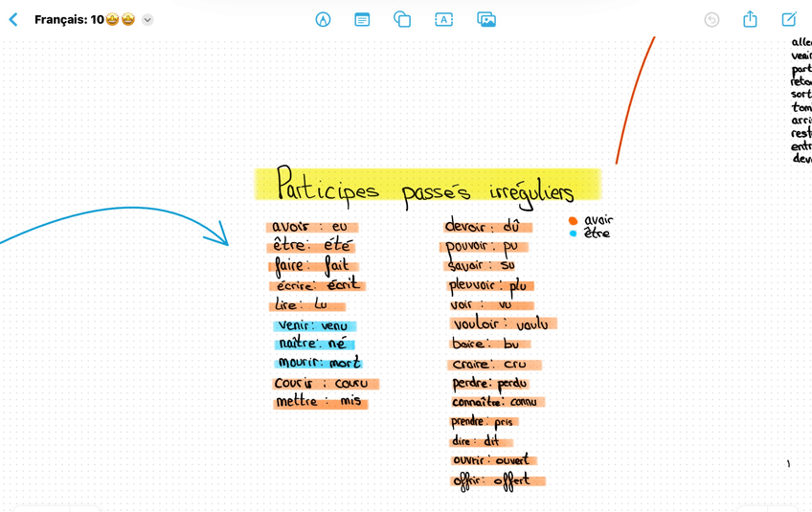Insert a sticky note
Screen dimensions: 812x512
click(x=362, y=19)
